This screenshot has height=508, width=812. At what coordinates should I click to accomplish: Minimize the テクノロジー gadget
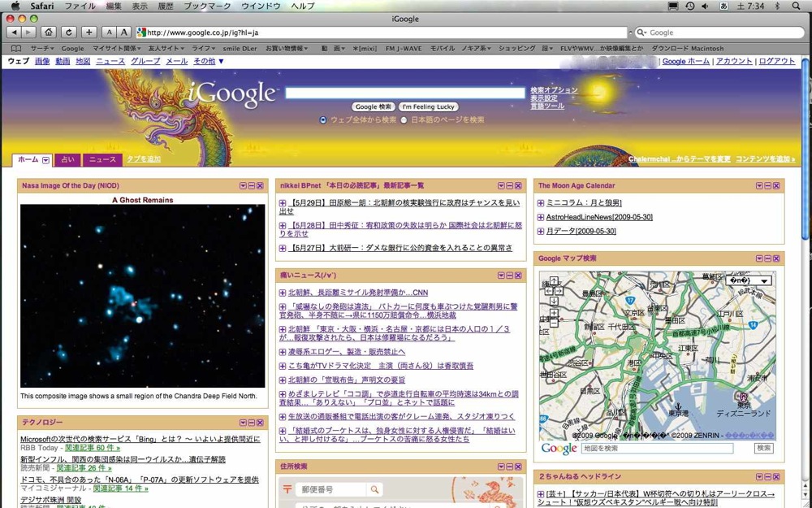click(x=251, y=423)
